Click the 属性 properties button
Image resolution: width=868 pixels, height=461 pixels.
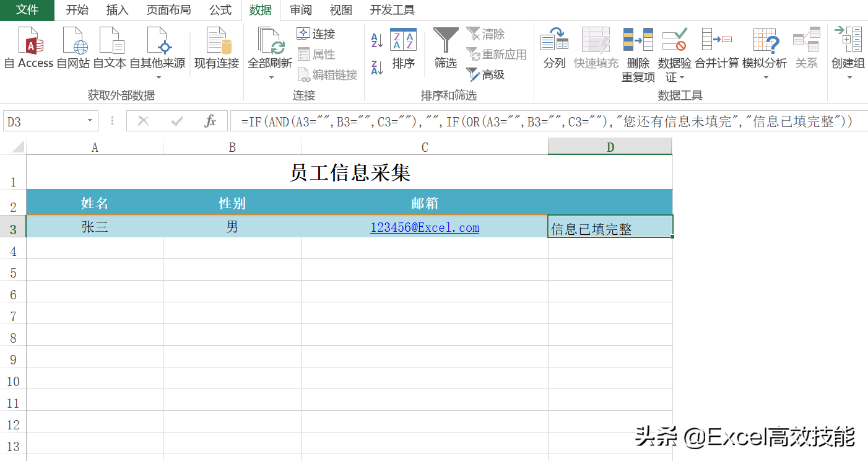316,55
